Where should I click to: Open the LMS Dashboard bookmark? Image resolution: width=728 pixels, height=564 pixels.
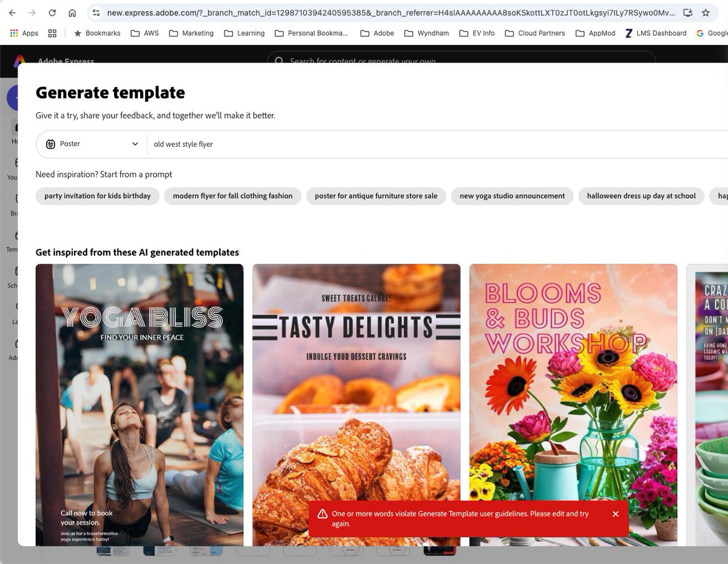(655, 33)
